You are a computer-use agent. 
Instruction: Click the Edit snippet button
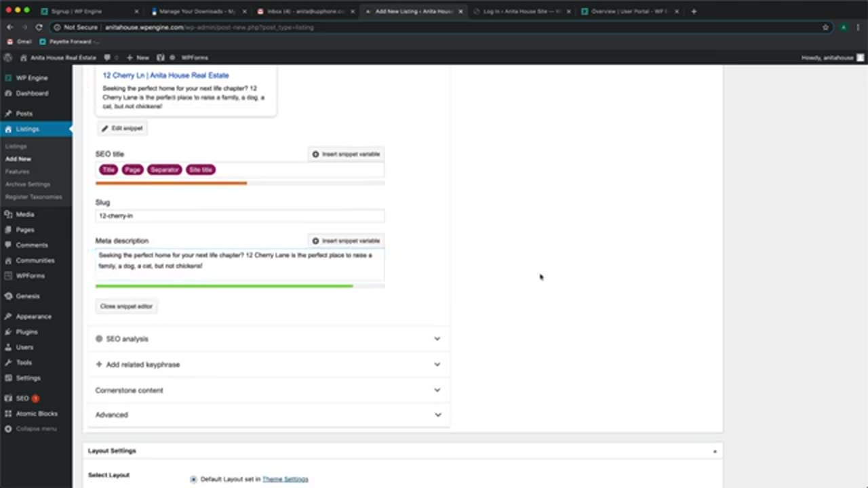pos(122,128)
